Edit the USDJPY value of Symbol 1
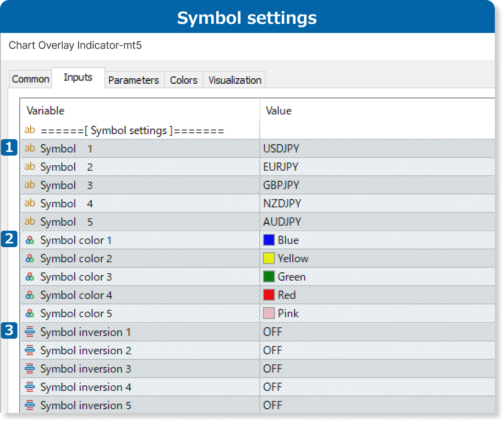The width and height of the screenshot is (504, 422). click(x=378, y=148)
